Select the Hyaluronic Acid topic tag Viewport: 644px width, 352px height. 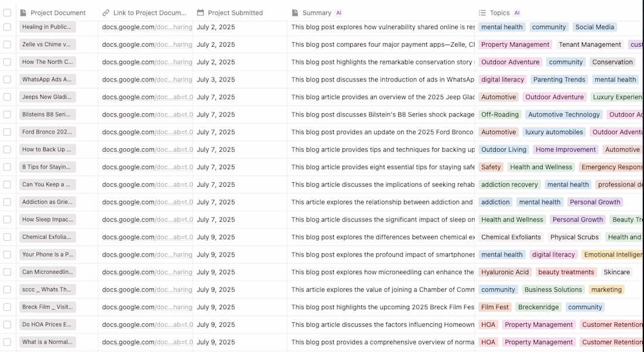(x=505, y=272)
